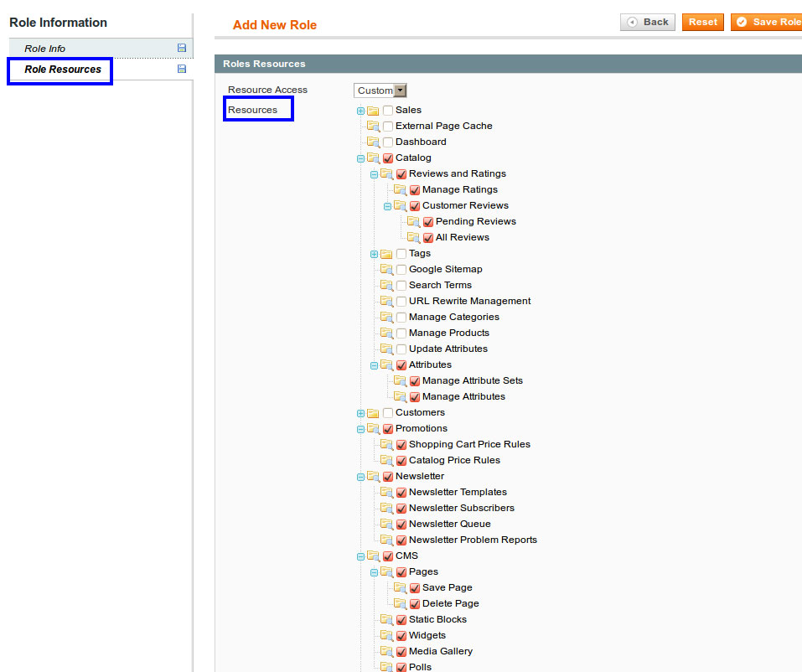The width and height of the screenshot is (802, 672).
Task: Select the Shopping Cart Price Rules label
Action: 469,444
